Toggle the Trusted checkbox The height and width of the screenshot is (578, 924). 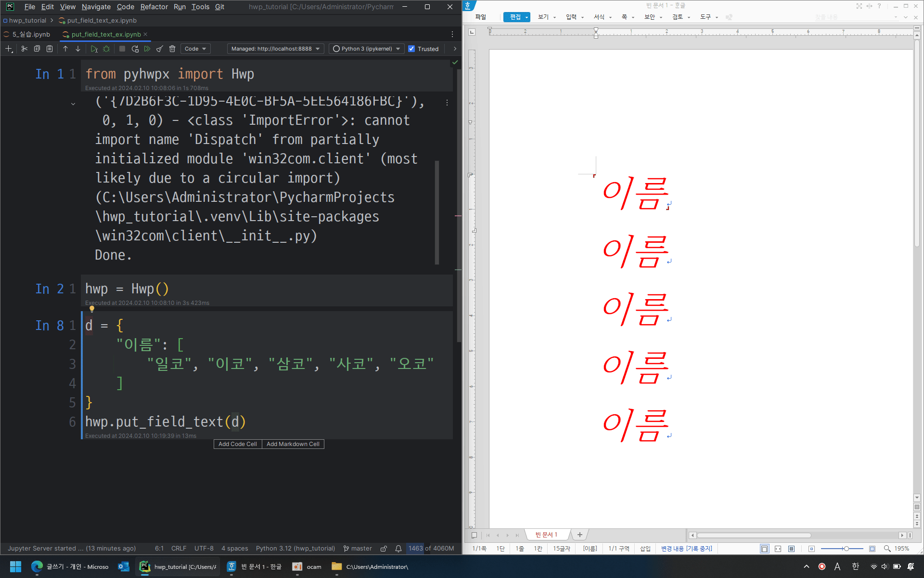[411, 49]
